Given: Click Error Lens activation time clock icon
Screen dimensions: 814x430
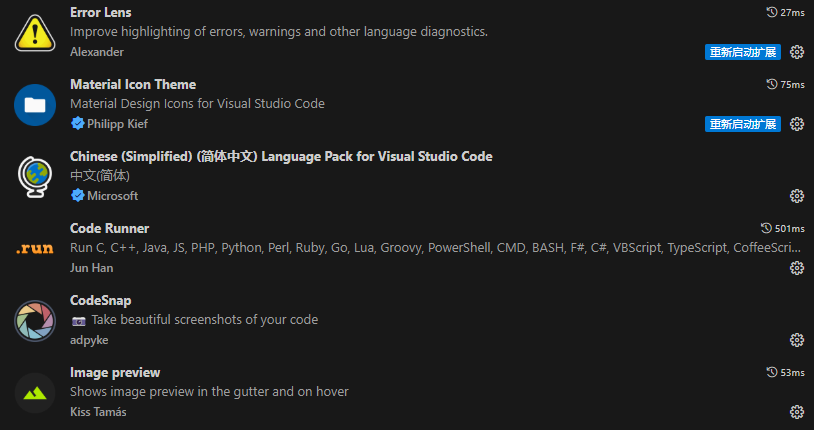Looking at the screenshot, I should [x=772, y=12].
